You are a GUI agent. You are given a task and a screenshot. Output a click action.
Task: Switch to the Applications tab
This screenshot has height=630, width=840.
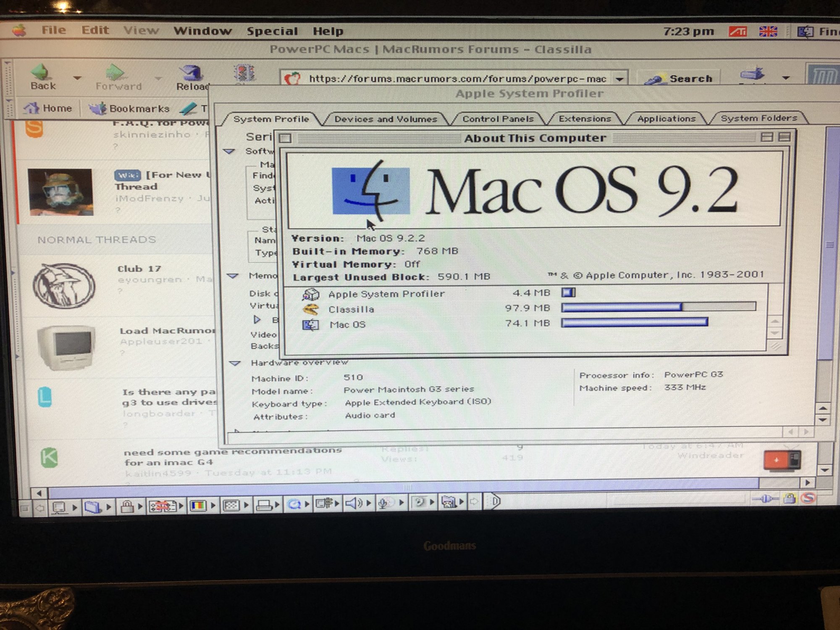[667, 118]
